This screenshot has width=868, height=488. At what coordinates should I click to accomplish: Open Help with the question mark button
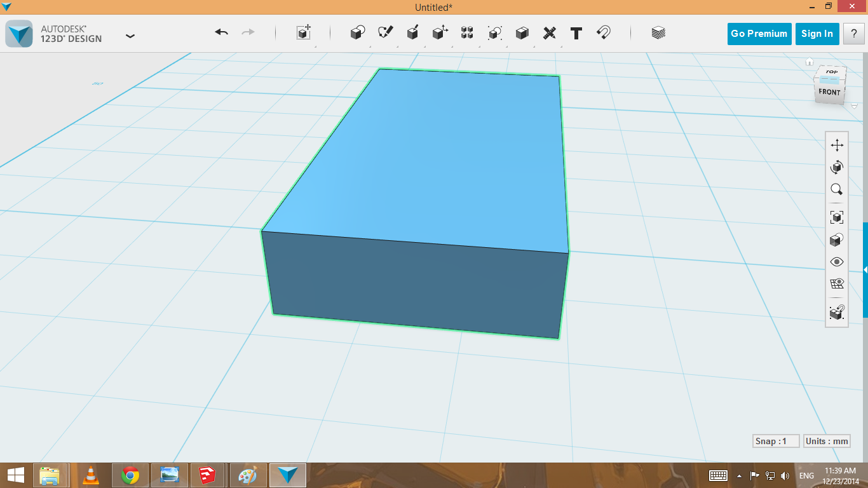coord(853,34)
